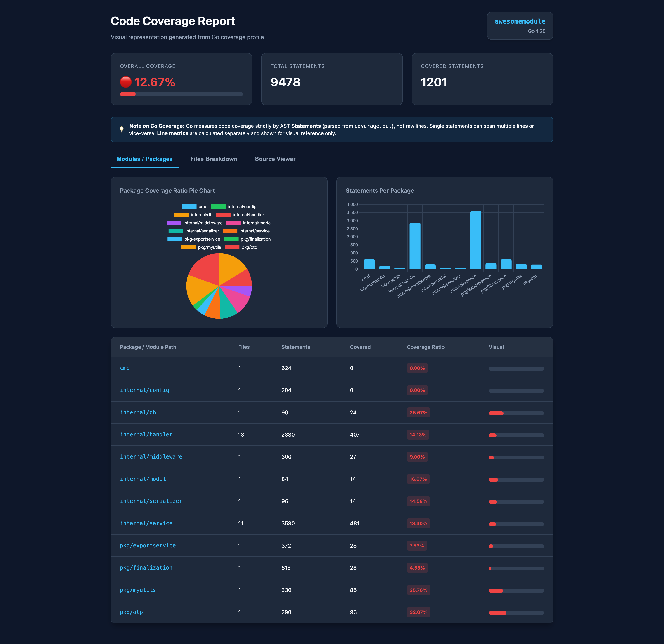Click the 9.00% coverage badge
The height and width of the screenshot is (644, 664).
click(417, 457)
